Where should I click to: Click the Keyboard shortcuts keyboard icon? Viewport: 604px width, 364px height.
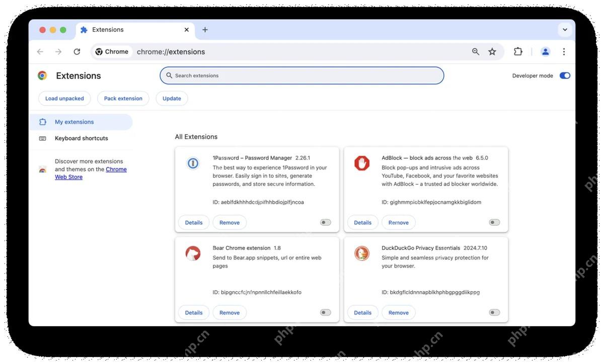click(x=43, y=138)
